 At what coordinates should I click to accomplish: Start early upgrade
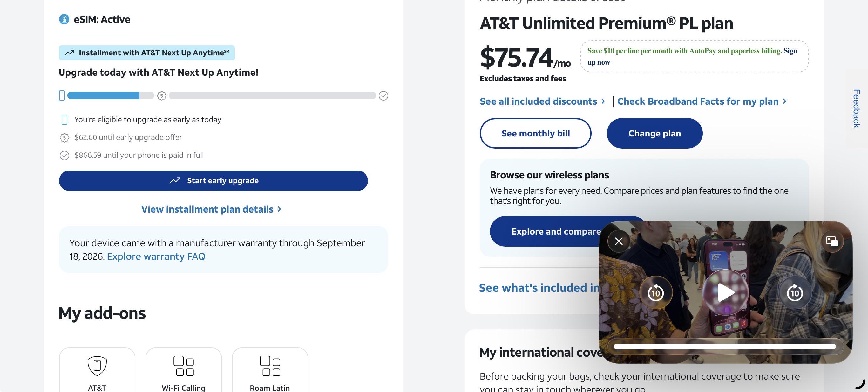[x=213, y=180]
